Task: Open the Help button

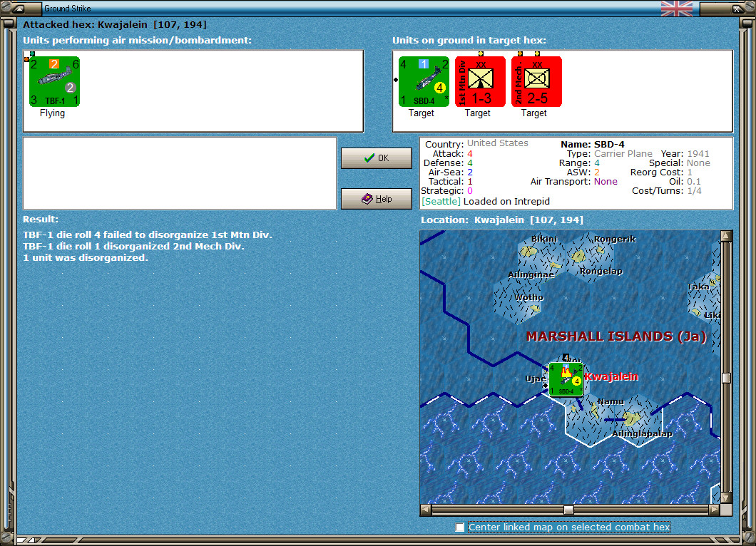Action: point(377,199)
